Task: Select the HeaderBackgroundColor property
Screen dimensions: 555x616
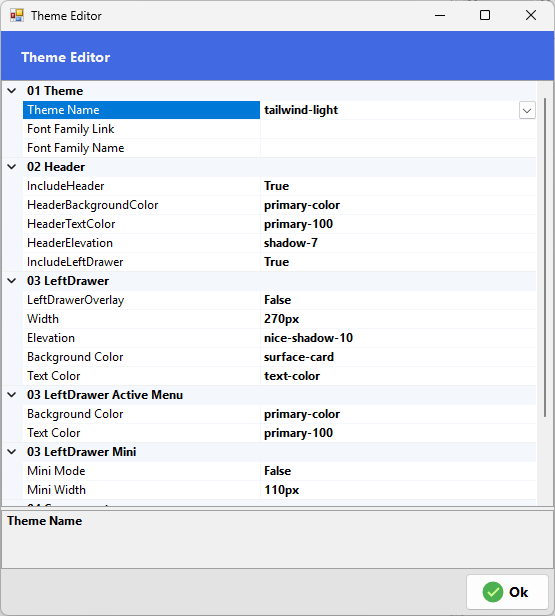Action: 93,205
